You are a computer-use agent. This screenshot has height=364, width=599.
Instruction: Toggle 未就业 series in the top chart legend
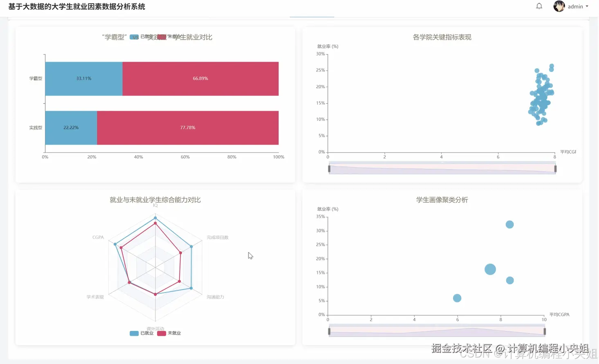pos(162,37)
